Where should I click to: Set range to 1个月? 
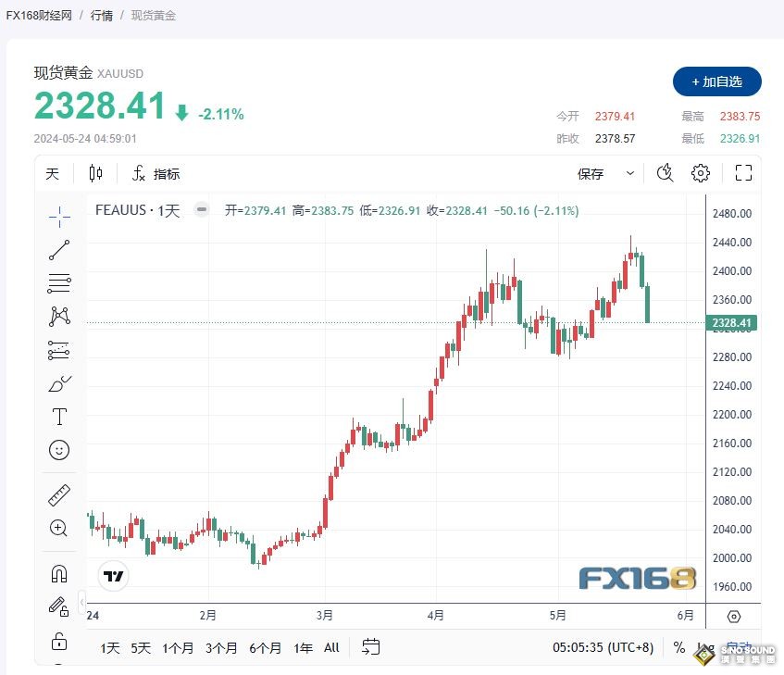click(x=178, y=648)
